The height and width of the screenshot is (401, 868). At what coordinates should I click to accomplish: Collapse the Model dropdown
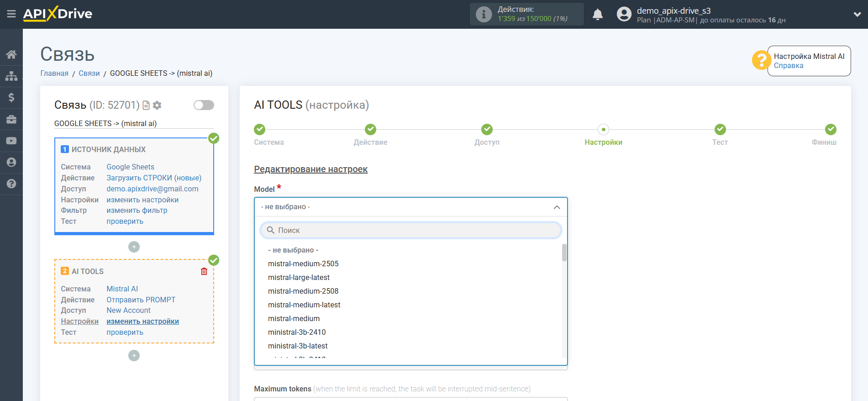coord(557,207)
